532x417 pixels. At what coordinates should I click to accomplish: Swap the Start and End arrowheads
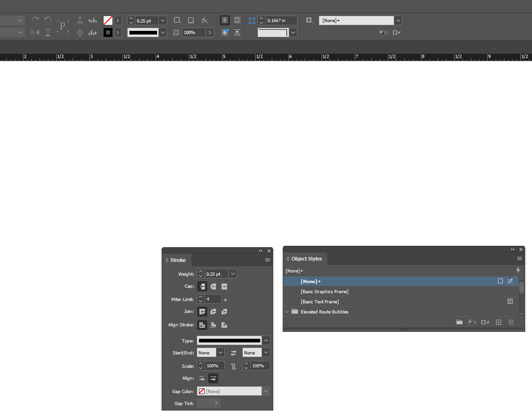pos(234,353)
